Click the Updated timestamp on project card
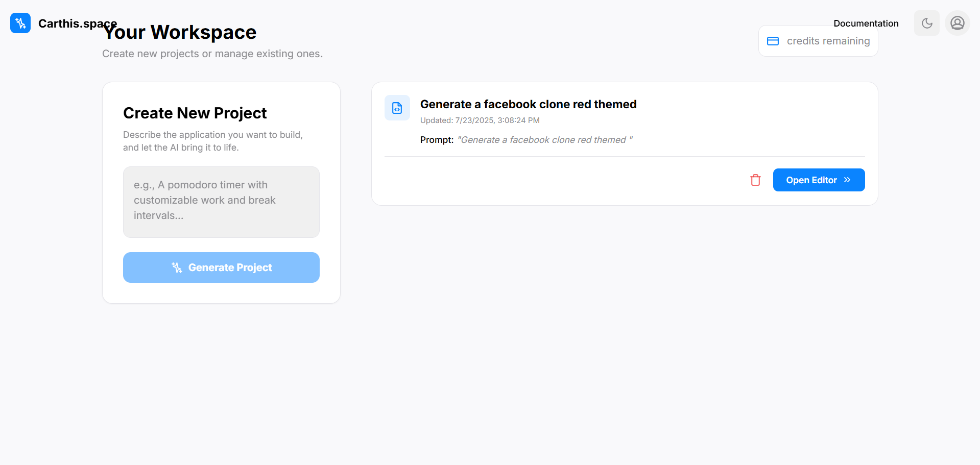 [x=480, y=120]
